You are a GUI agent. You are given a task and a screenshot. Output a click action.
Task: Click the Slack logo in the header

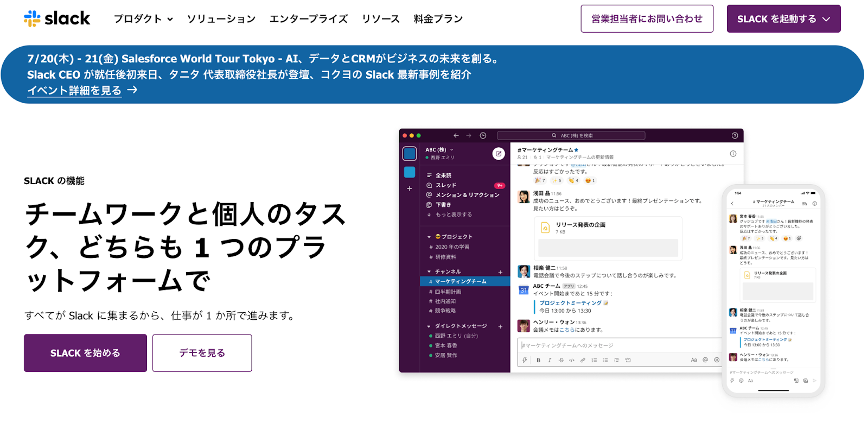click(x=57, y=18)
